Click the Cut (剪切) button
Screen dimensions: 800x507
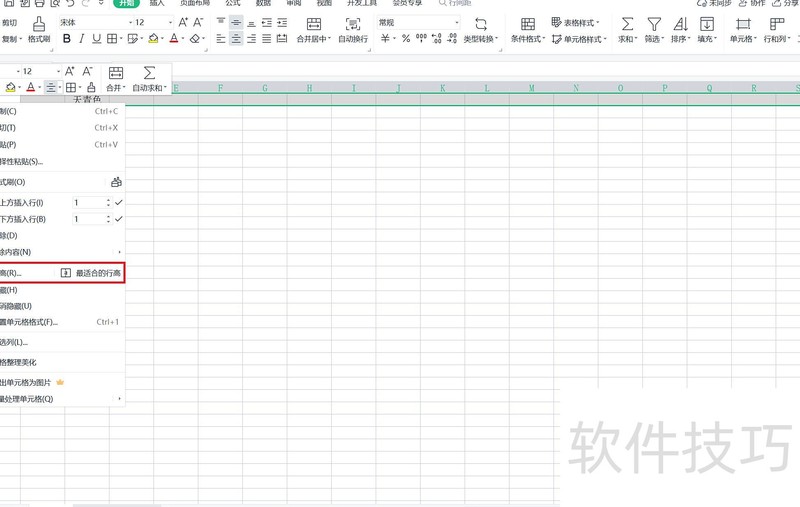[9, 22]
